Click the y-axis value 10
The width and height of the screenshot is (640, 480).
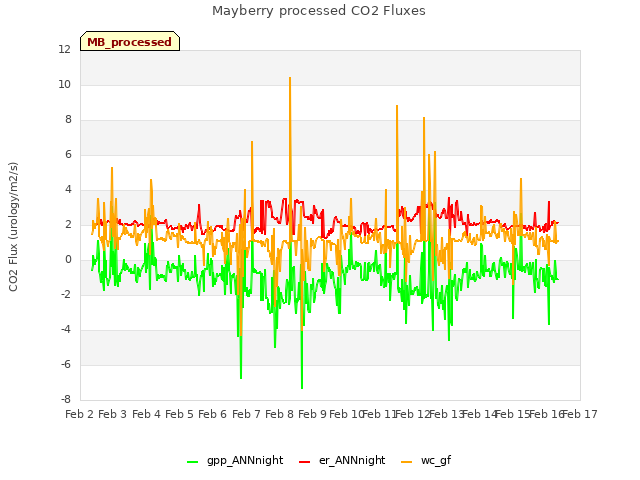[64, 84]
